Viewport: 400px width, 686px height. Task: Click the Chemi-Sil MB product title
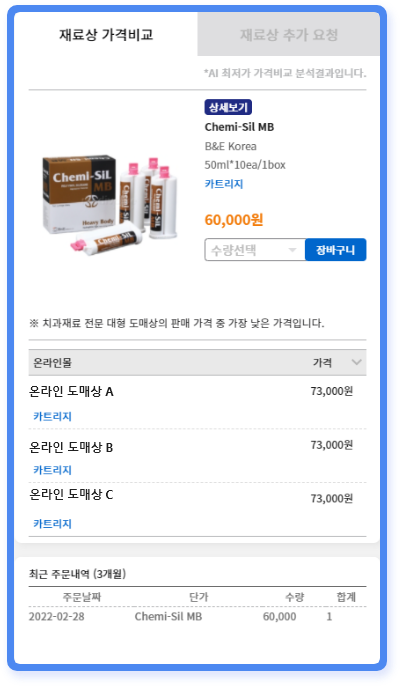coord(239,127)
